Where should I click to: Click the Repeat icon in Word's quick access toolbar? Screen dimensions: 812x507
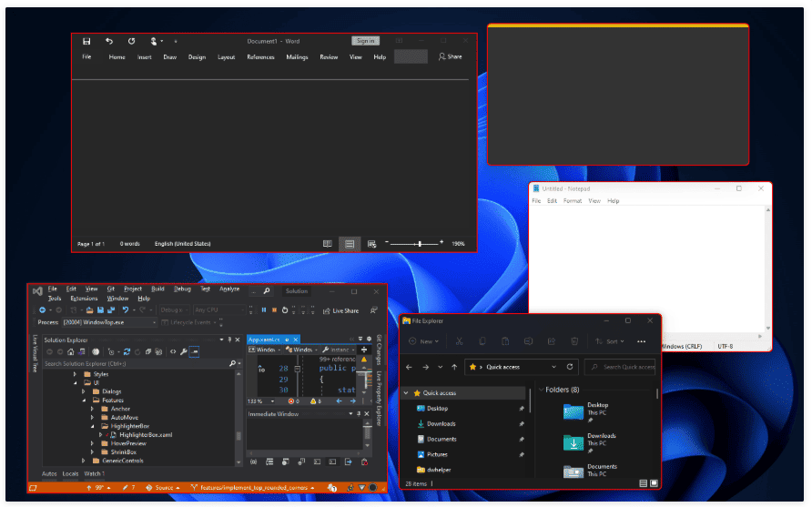click(x=131, y=42)
